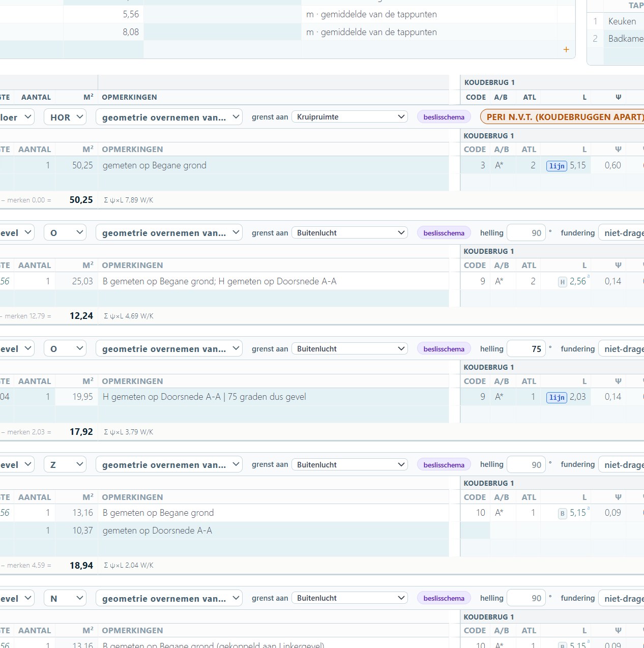This screenshot has height=648, width=644.
Task: Click the orange plus icon under the tappunten rows
Action: [x=566, y=49]
